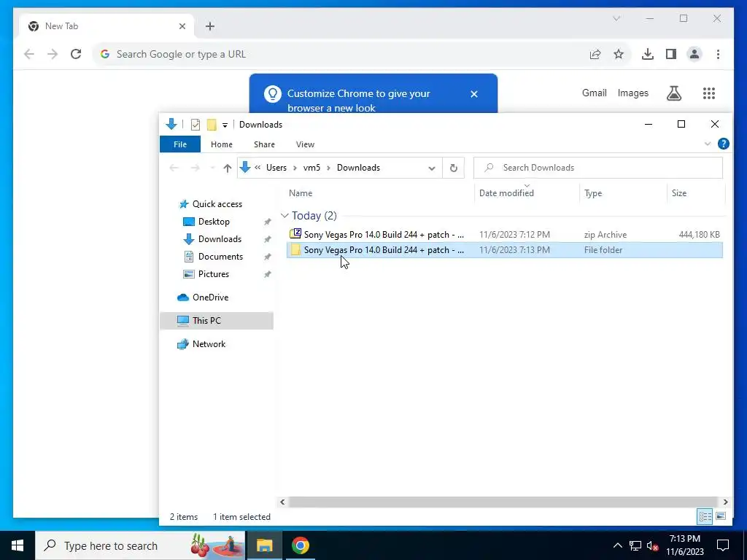Bookmark this tab with the star icon
Screen dimensions: 747x560
[x=619, y=54]
